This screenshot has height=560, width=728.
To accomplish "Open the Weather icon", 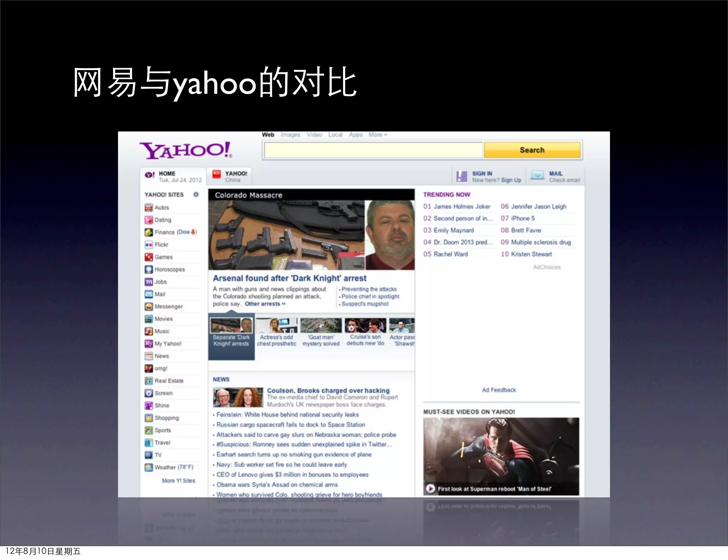I will point(149,467).
